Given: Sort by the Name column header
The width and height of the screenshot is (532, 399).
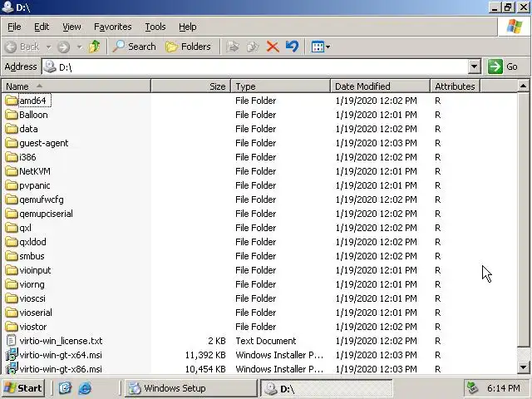Looking at the screenshot, I should click(76, 86).
